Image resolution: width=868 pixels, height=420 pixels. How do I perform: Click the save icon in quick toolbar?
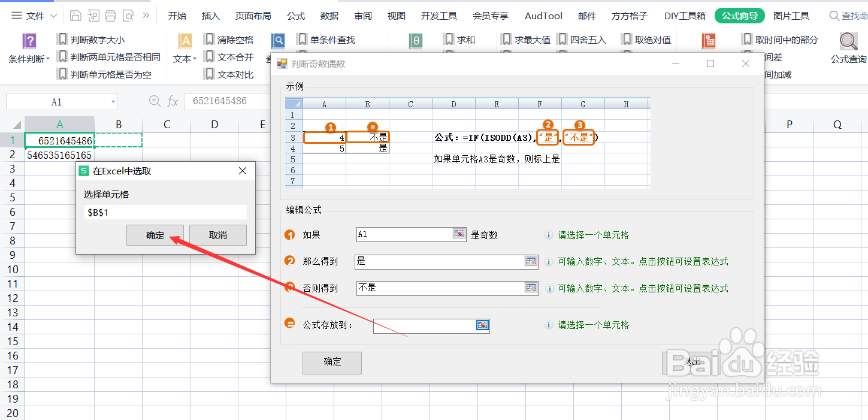click(x=75, y=16)
